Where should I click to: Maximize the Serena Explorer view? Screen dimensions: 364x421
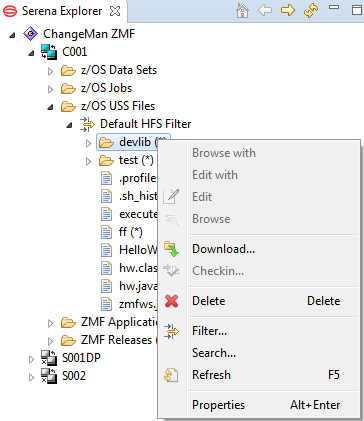pos(357,10)
